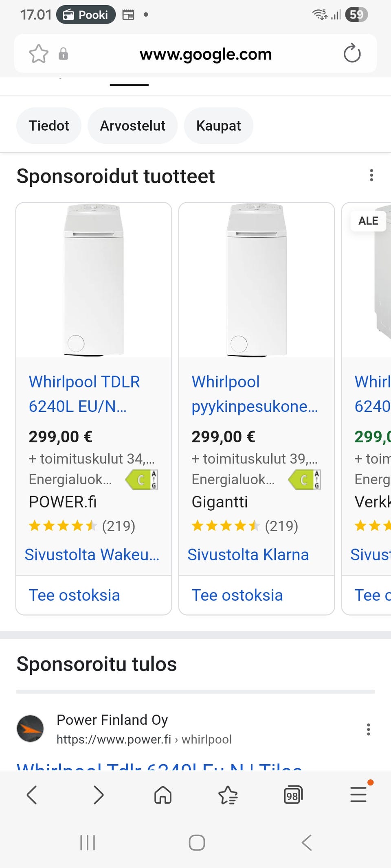391x868 pixels.
Task: Go forward with browser forward arrow
Action: [98, 795]
